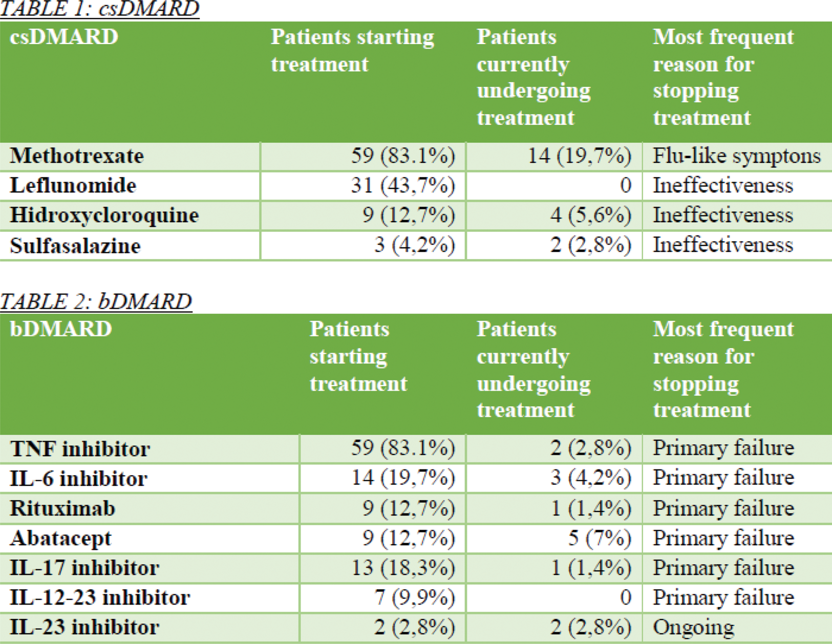Click the 31 (43,7%) cell for Leflunomide
This screenshot has width=832, height=644.
pos(403,185)
